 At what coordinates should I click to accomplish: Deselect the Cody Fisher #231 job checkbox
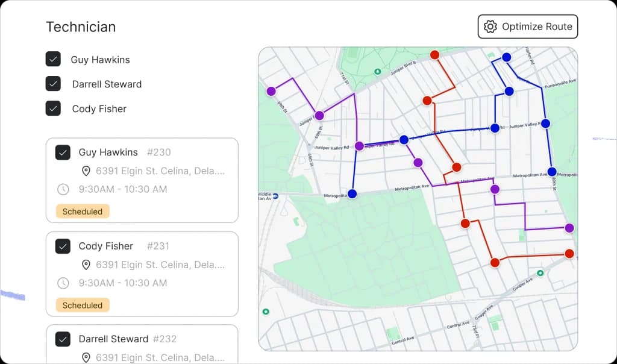[x=63, y=246]
